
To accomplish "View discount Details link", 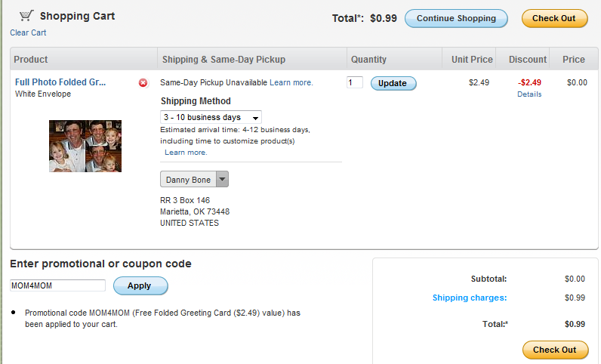I will tap(529, 94).
